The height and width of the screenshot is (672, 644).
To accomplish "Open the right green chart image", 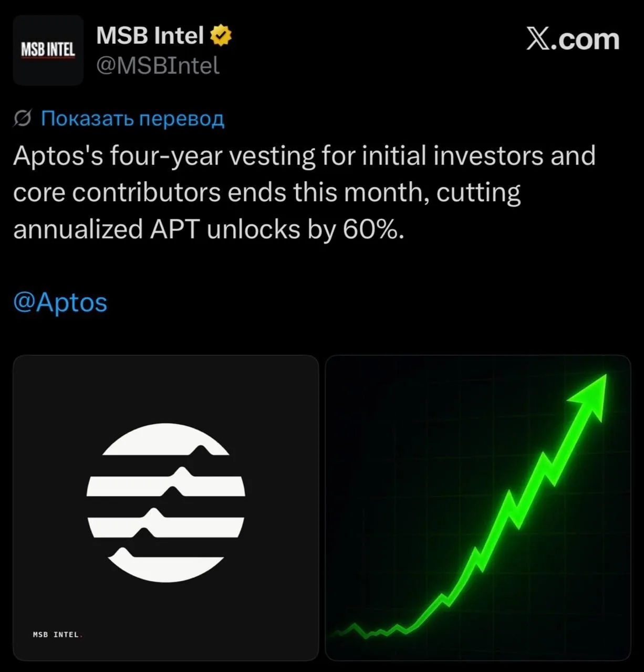I will [x=478, y=508].
